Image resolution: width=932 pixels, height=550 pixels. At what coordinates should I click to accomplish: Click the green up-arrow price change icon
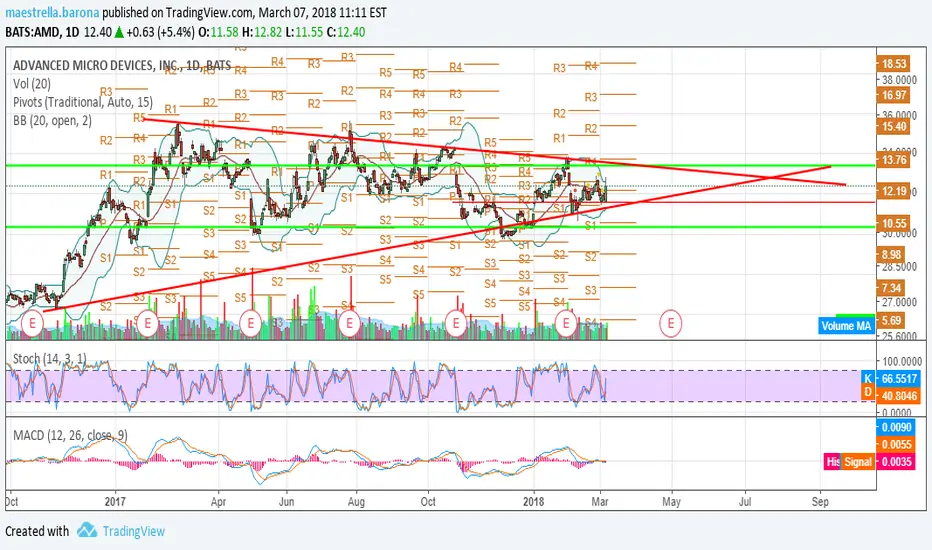(119, 32)
